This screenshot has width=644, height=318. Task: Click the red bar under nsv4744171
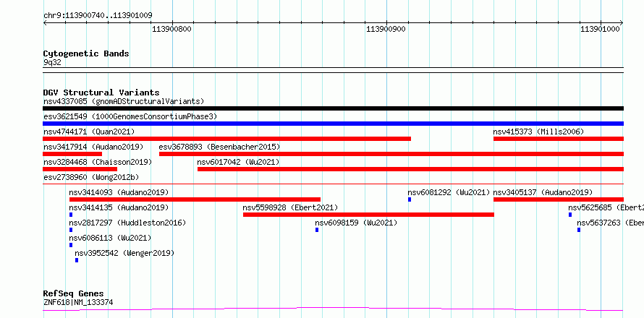(x=226, y=139)
